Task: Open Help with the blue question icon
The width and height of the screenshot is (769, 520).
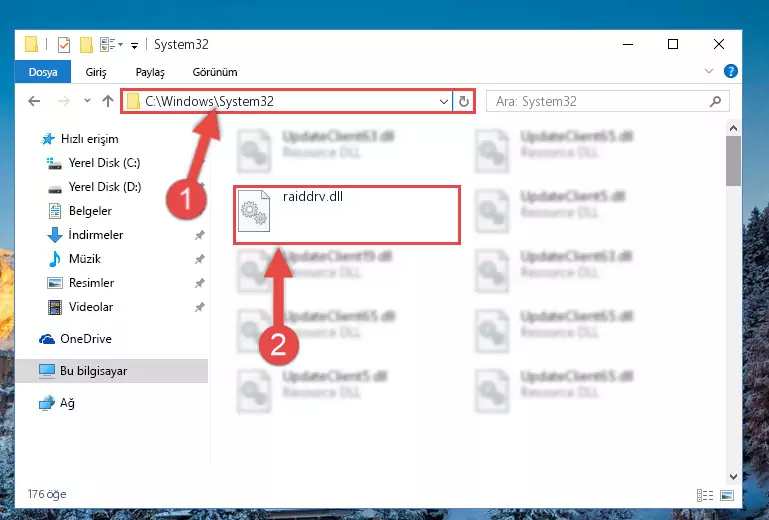Action: (x=730, y=71)
